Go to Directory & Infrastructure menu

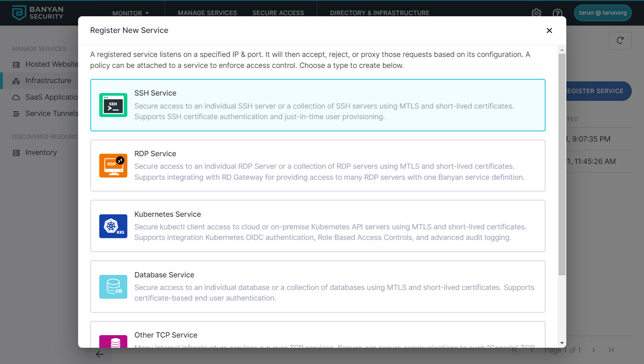pos(379,13)
